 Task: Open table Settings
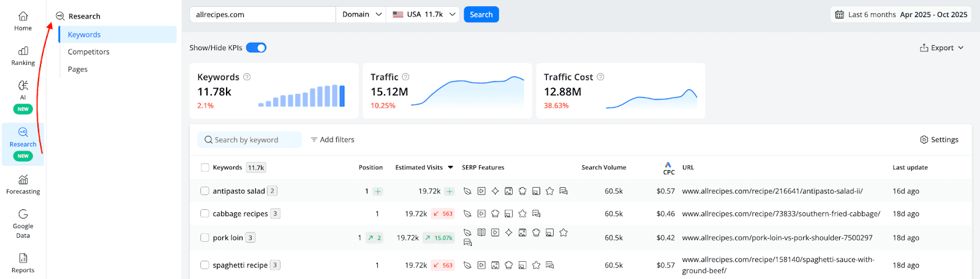point(939,139)
